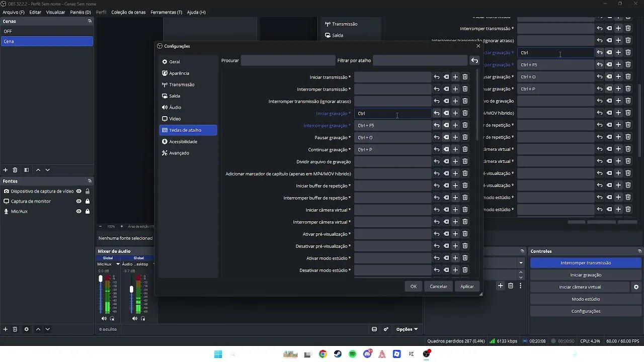The width and height of the screenshot is (644, 362).
Task: Expand scene transition type dropdown
Action: click(521, 263)
